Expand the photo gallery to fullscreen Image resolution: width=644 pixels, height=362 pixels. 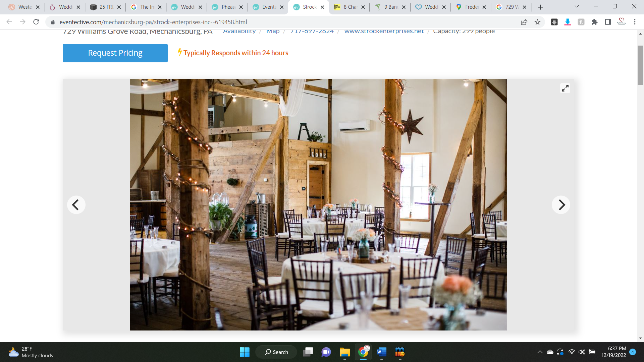tap(565, 88)
